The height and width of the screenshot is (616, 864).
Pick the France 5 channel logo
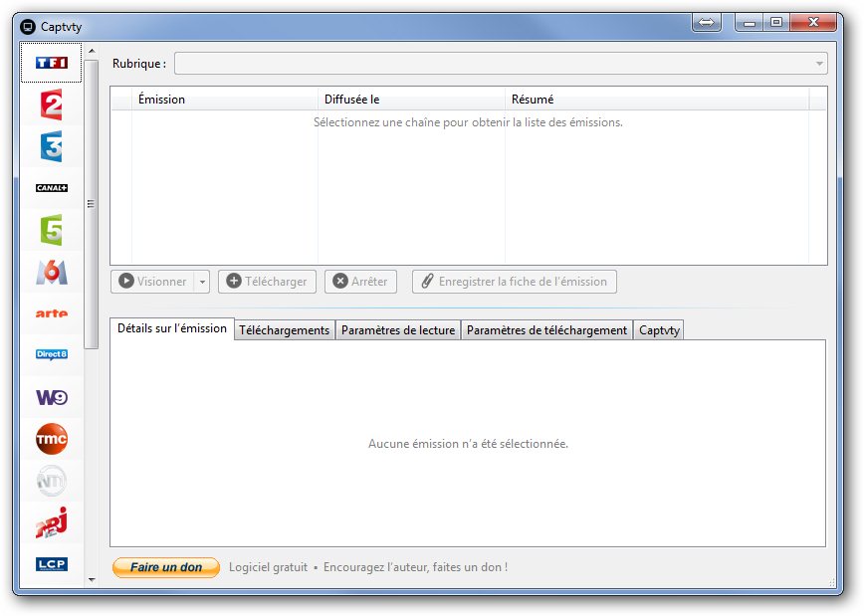52,230
